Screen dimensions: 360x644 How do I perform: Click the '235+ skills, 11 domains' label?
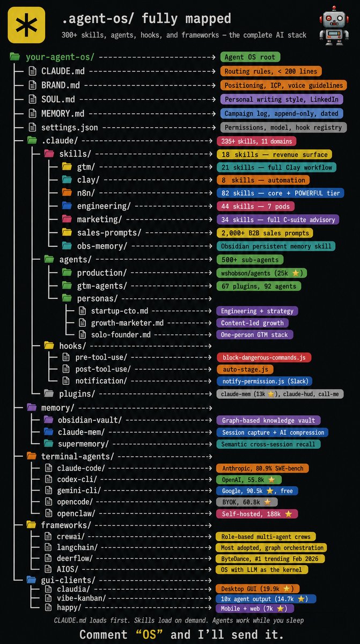click(x=256, y=141)
